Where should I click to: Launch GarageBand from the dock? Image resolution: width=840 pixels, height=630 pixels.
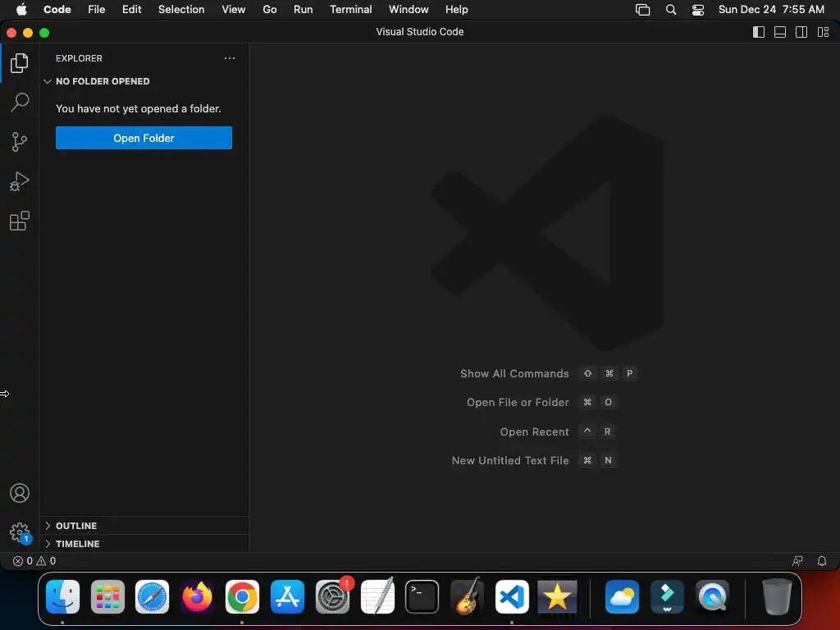coord(467,597)
